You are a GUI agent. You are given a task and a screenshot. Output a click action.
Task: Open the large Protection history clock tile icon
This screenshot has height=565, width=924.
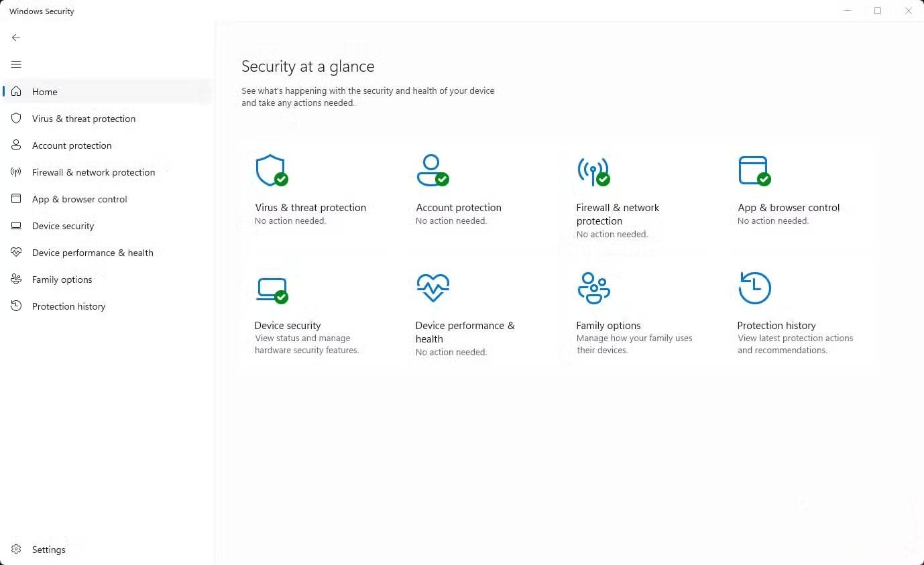(754, 288)
